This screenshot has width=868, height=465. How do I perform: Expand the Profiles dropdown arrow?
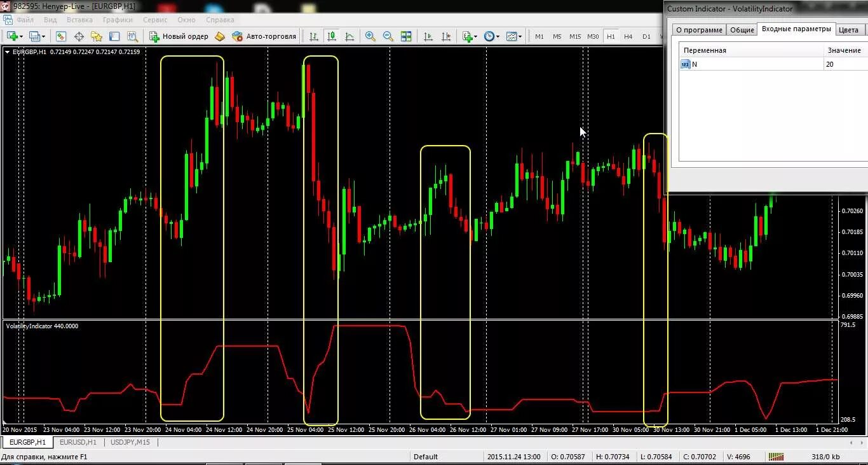[44, 37]
